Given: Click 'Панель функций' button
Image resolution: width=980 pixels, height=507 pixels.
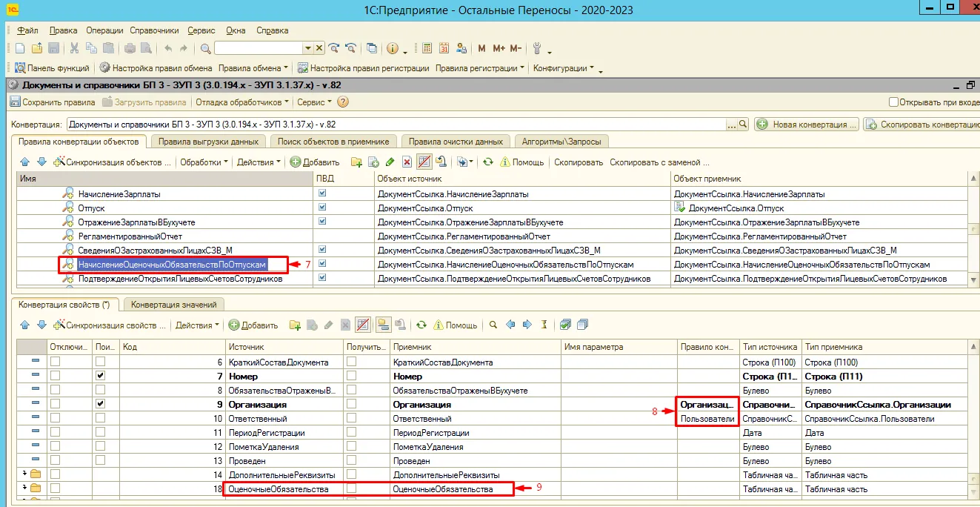Looking at the screenshot, I should pos(52,67).
